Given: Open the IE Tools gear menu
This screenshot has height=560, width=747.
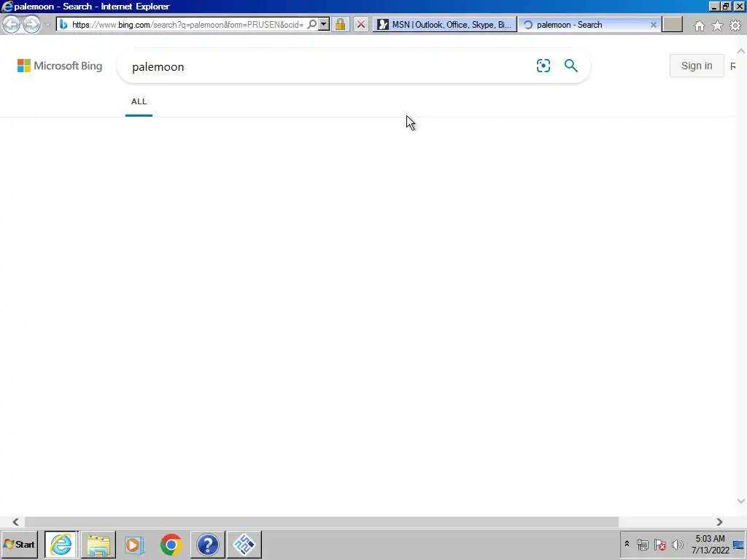Looking at the screenshot, I should (735, 26).
